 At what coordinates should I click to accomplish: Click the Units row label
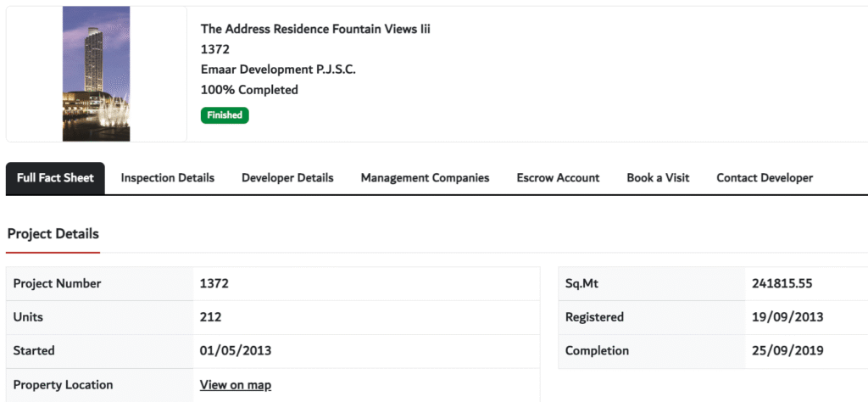(x=28, y=317)
